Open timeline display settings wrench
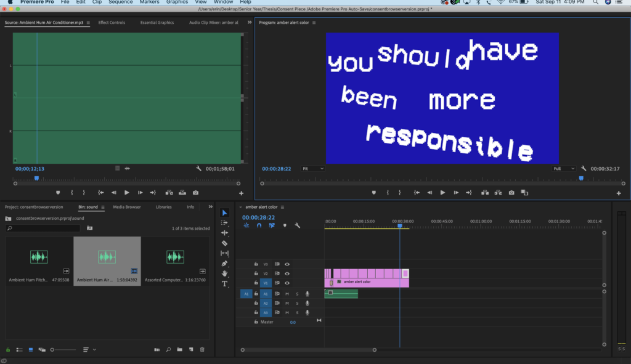Viewport: 631px width, 364px height. pos(298,225)
